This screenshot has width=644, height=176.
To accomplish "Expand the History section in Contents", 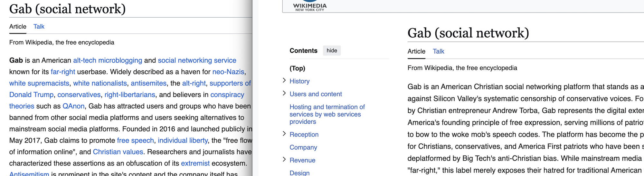I will [284, 81].
